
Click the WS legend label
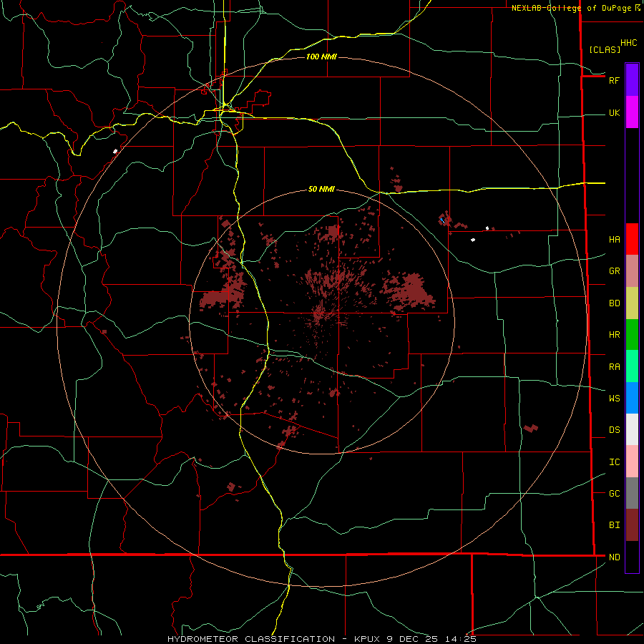615,399
